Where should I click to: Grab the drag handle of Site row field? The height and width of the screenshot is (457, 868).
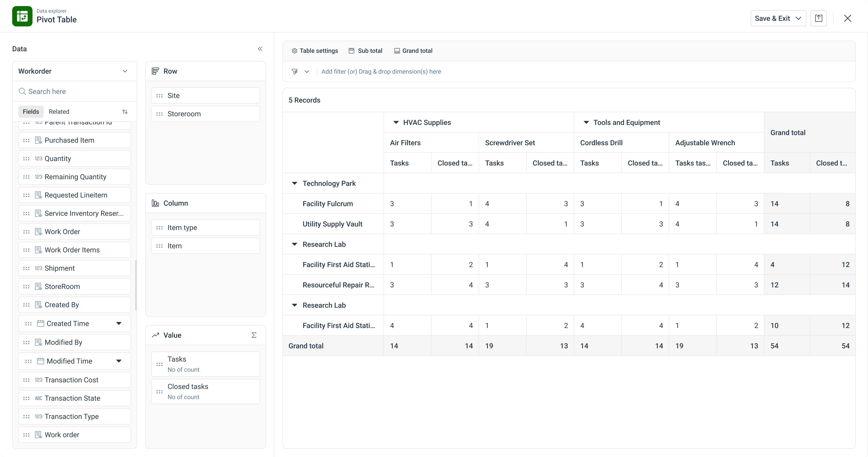click(x=159, y=96)
